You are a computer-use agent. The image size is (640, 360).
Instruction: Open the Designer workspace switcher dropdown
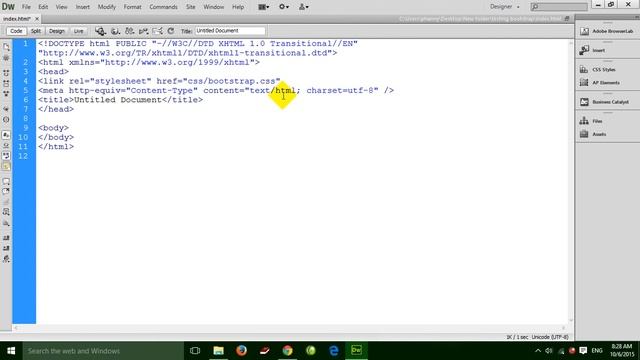click(505, 7)
